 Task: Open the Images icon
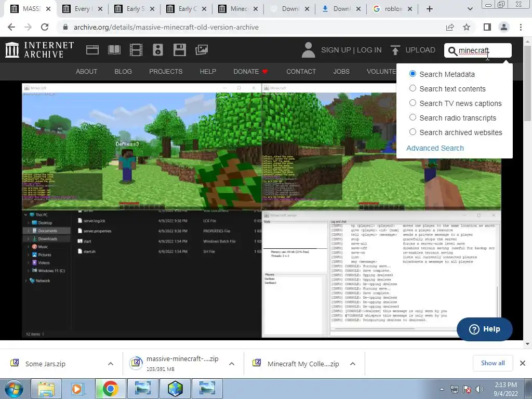click(202, 50)
